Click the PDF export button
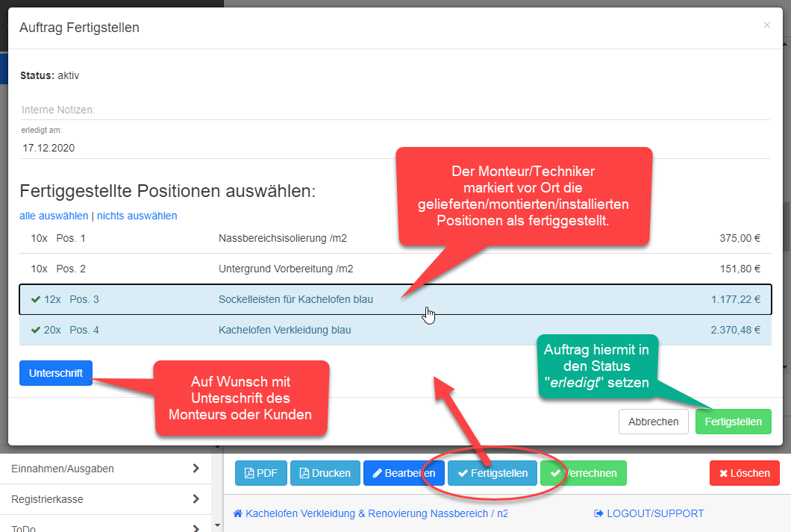Screen dimensions: 791x532 pos(260,473)
